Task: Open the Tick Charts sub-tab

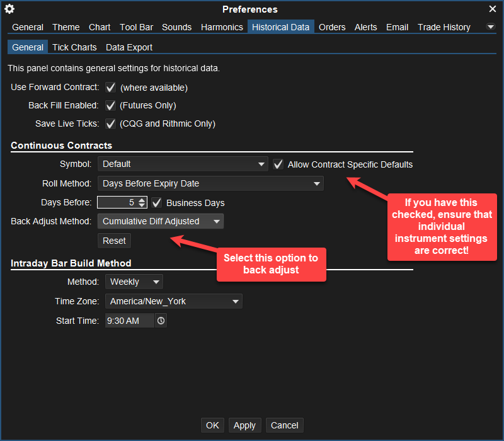Action: click(74, 47)
